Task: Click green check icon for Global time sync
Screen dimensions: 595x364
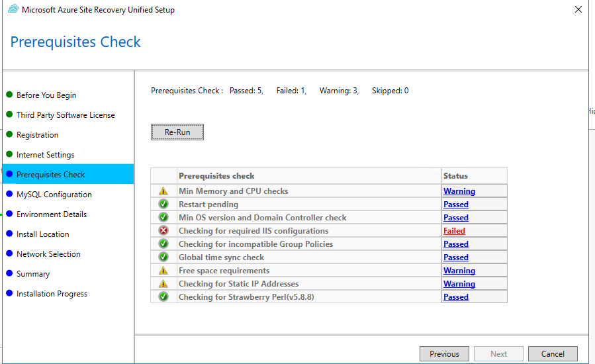Action: [163, 257]
